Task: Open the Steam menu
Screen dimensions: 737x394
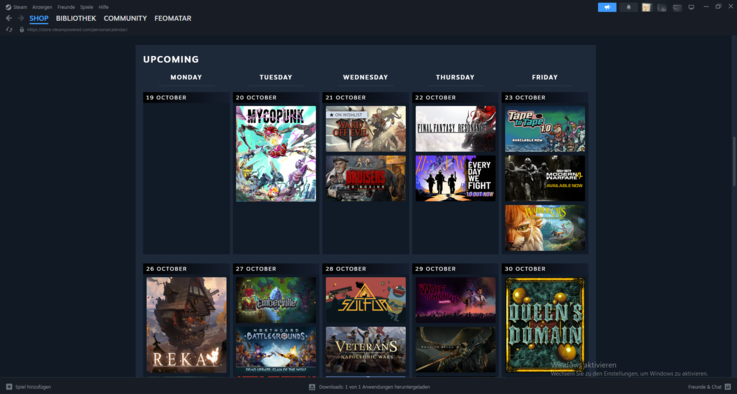Action: click(20, 7)
